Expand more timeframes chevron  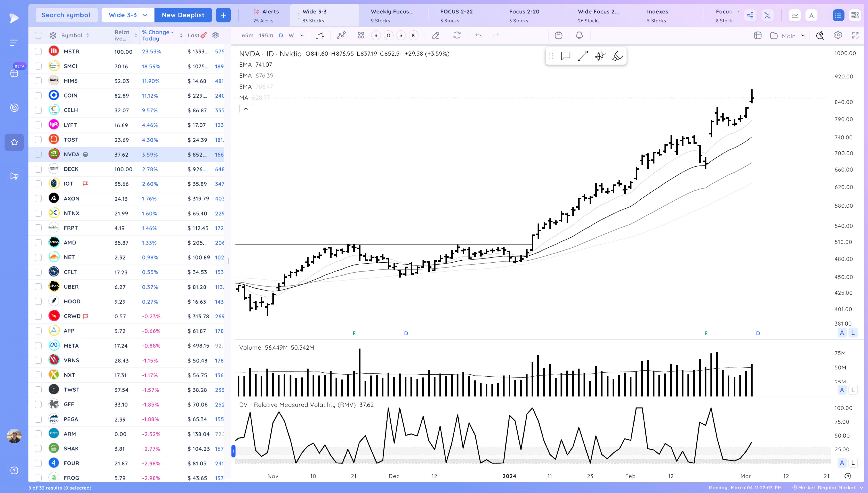coord(302,35)
